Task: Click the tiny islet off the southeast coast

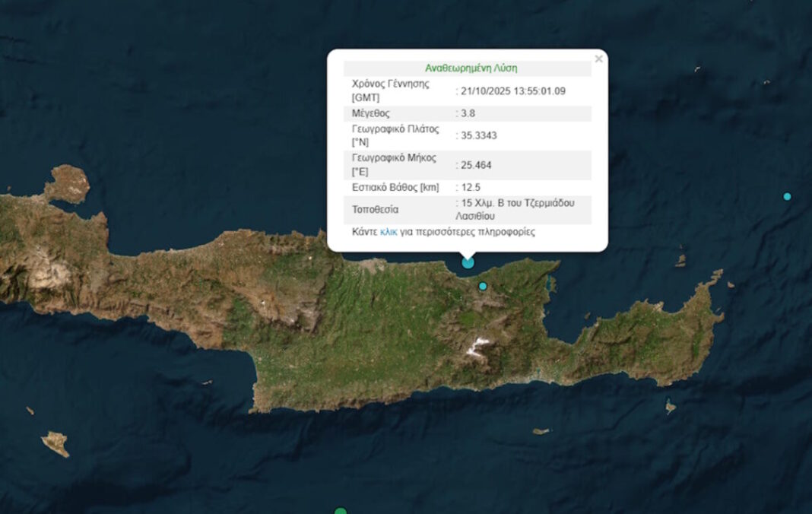Action: click(x=670, y=408)
